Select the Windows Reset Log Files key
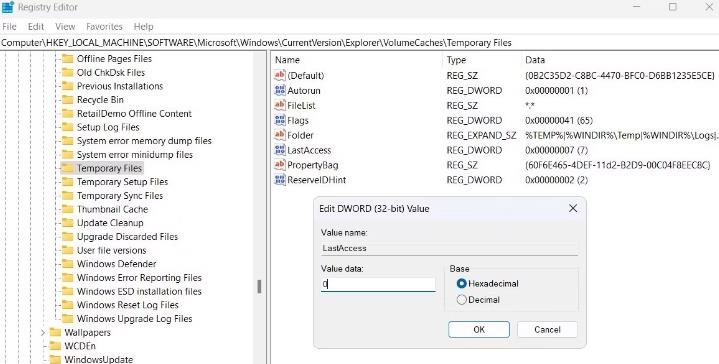719x364 pixels. (127, 305)
